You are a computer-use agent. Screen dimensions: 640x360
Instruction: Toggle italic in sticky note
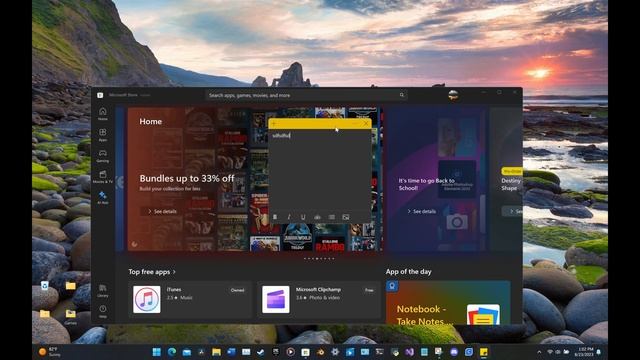click(289, 217)
